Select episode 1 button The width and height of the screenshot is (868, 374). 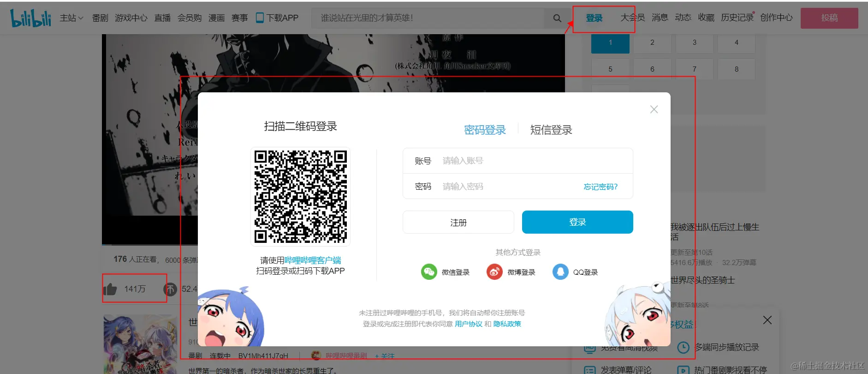610,43
